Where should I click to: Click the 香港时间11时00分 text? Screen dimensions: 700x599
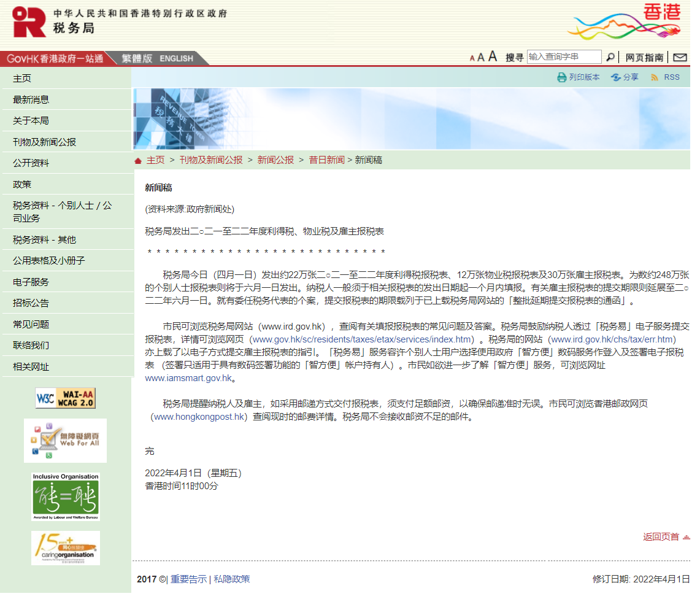[x=181, y=486]
